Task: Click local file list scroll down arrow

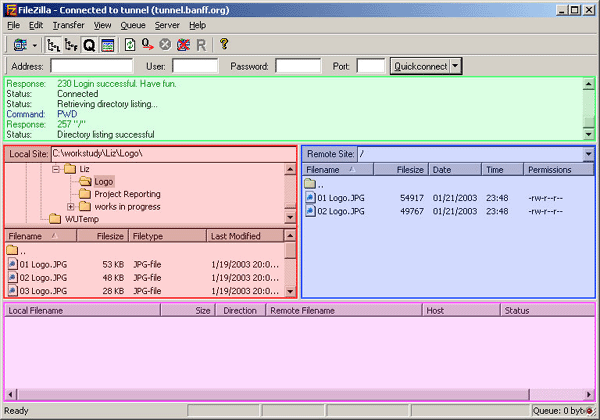Action: 290,291
